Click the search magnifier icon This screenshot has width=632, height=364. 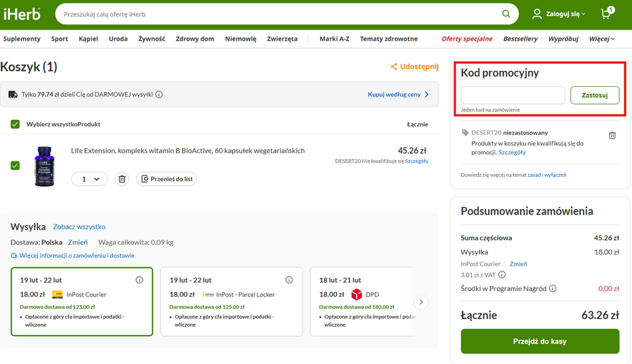506,14
